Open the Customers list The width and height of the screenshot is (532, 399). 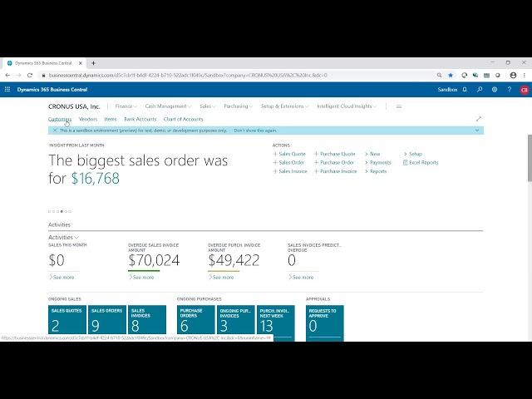click(60, 119)
